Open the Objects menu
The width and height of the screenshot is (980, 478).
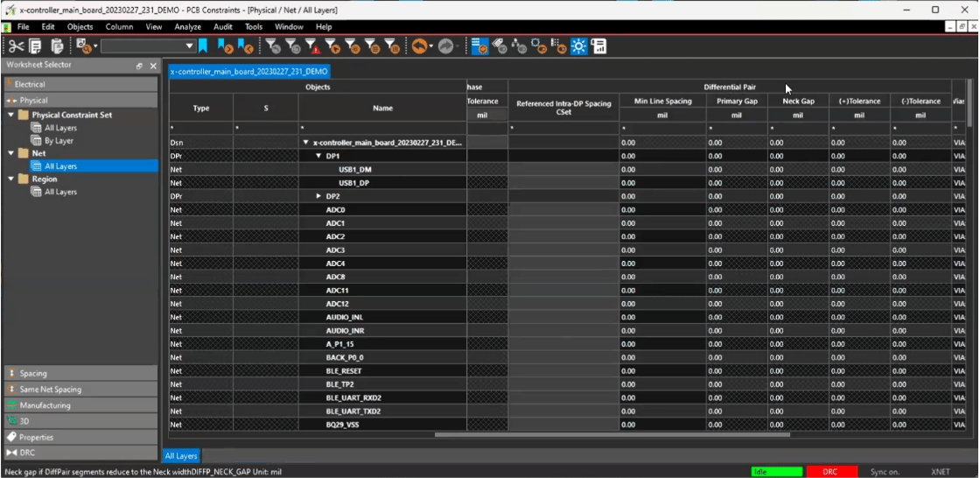coord(80,27)
